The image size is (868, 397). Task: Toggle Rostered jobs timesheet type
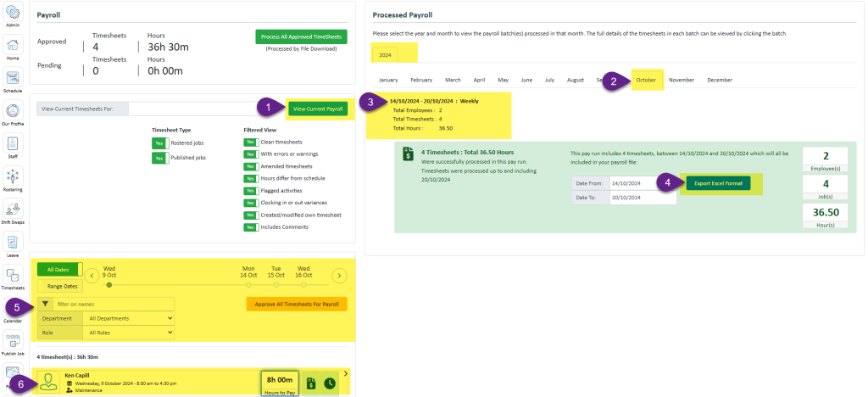tap(160, 143)
